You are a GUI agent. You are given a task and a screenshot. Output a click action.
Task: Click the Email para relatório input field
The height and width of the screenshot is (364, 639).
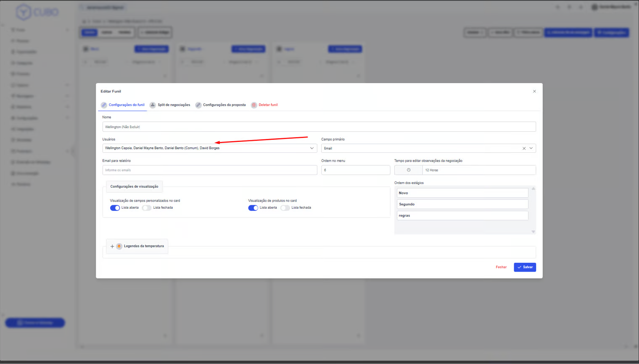(x=209, y=170)
